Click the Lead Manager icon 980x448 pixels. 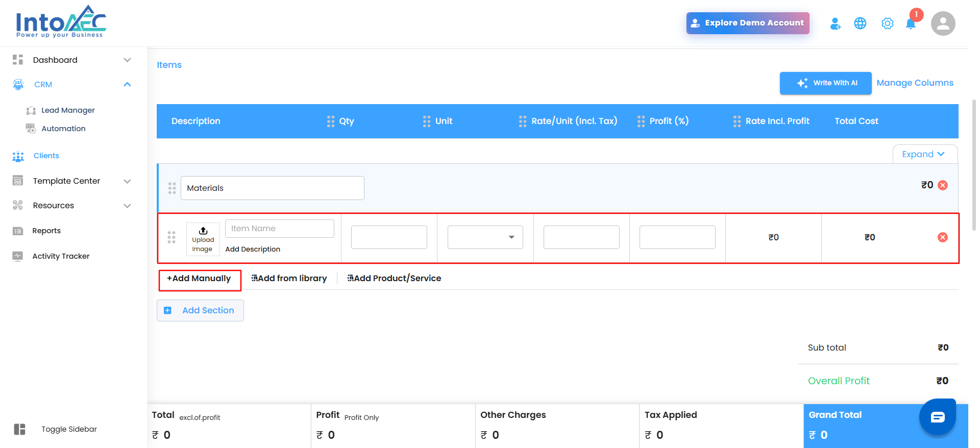[31, 110]
